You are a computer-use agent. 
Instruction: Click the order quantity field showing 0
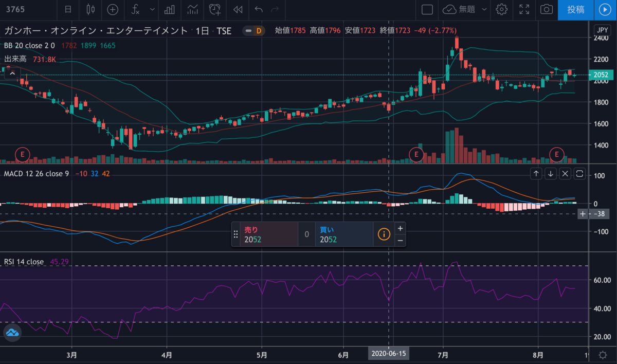click(306, 234)
